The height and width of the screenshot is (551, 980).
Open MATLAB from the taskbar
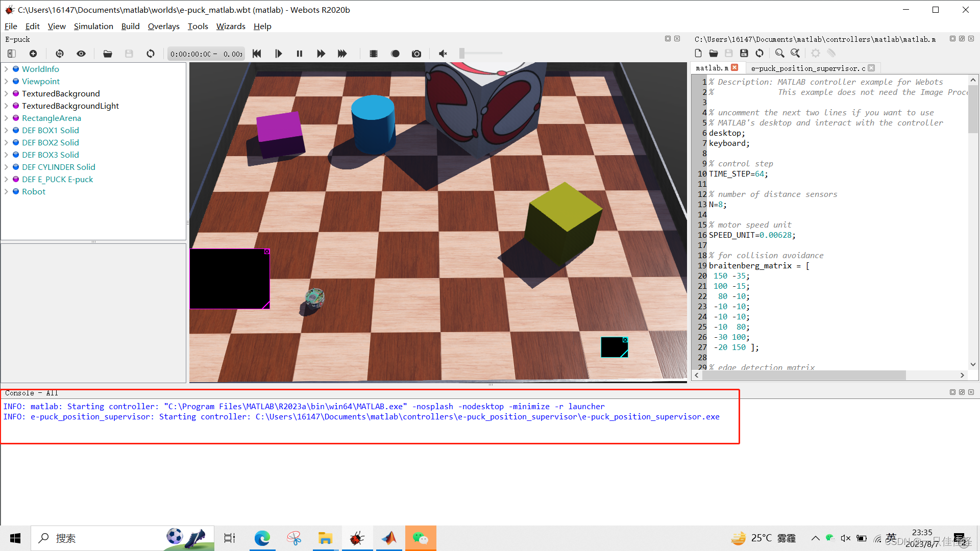point(389,538)
